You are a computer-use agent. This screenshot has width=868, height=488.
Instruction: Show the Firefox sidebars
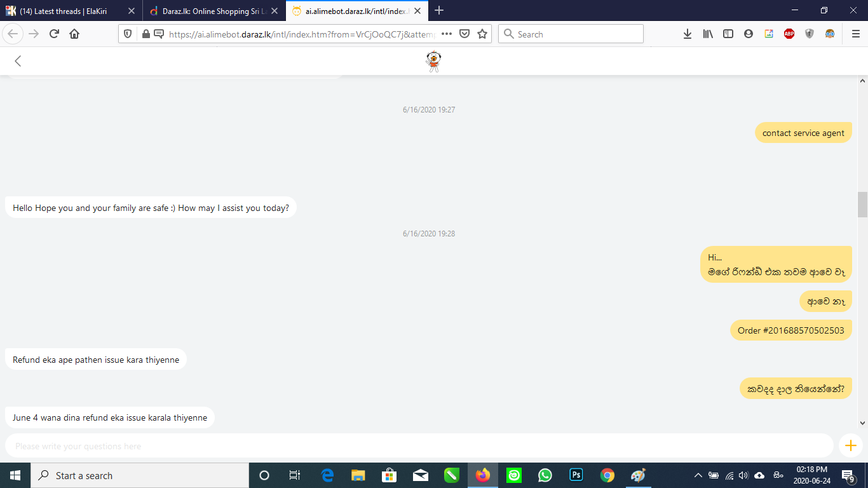pos(728,34)
